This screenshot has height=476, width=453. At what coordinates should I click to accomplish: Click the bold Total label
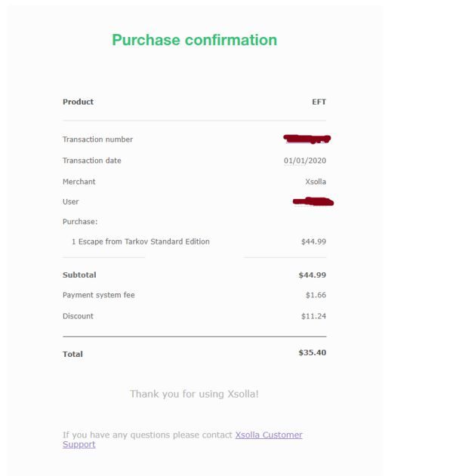72,354
